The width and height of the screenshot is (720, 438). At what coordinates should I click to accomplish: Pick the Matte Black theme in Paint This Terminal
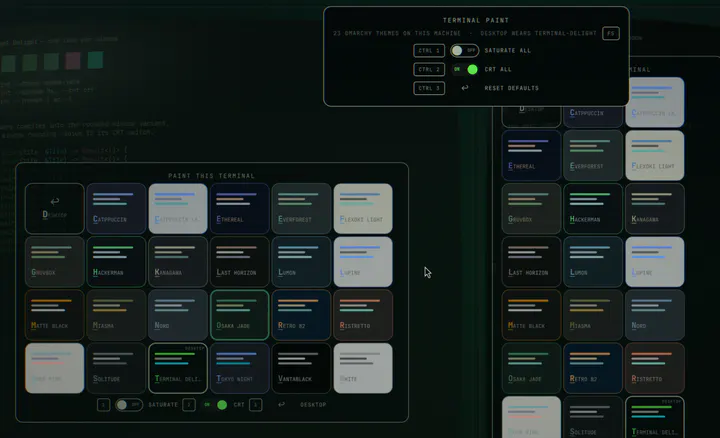click(x=55, y=315)
